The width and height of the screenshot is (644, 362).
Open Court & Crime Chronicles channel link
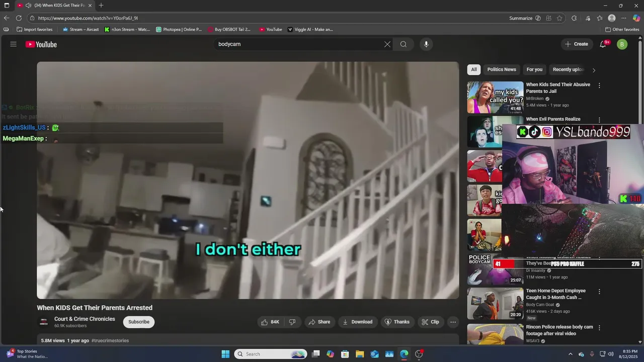coord(85,319)
